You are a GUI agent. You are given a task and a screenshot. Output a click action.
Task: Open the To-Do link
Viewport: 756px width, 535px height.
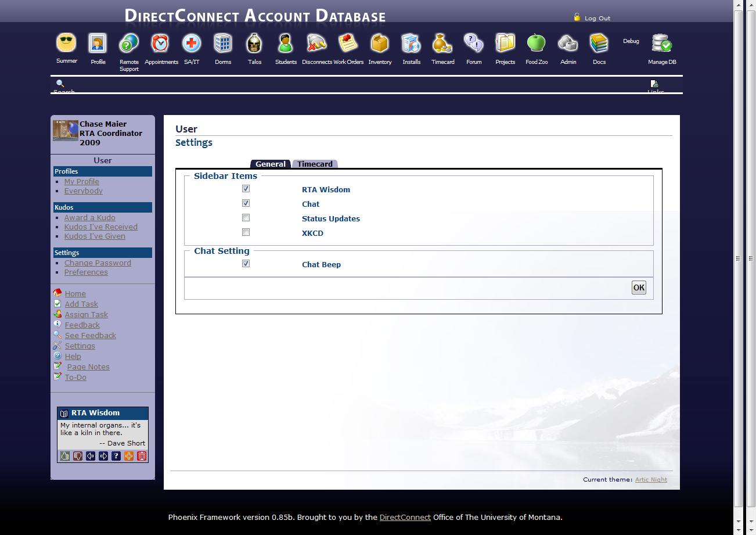pyautogui.click(x=75, y=378)
